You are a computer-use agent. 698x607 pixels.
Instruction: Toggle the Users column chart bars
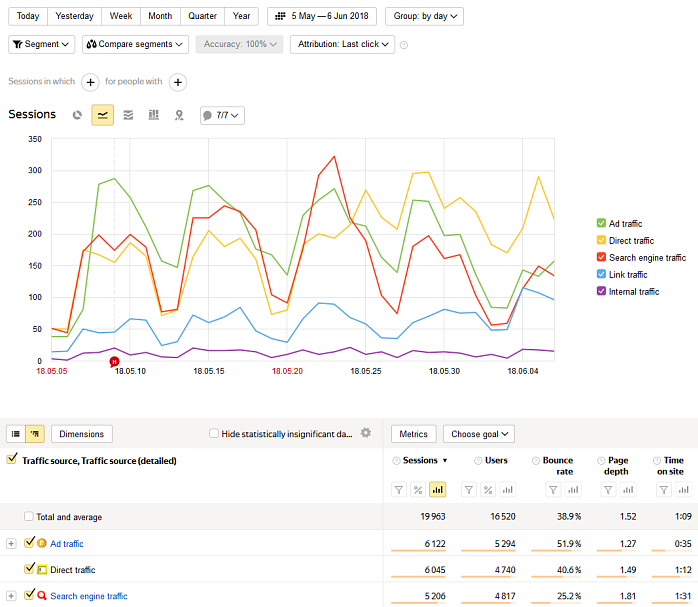tap(507, 490)
